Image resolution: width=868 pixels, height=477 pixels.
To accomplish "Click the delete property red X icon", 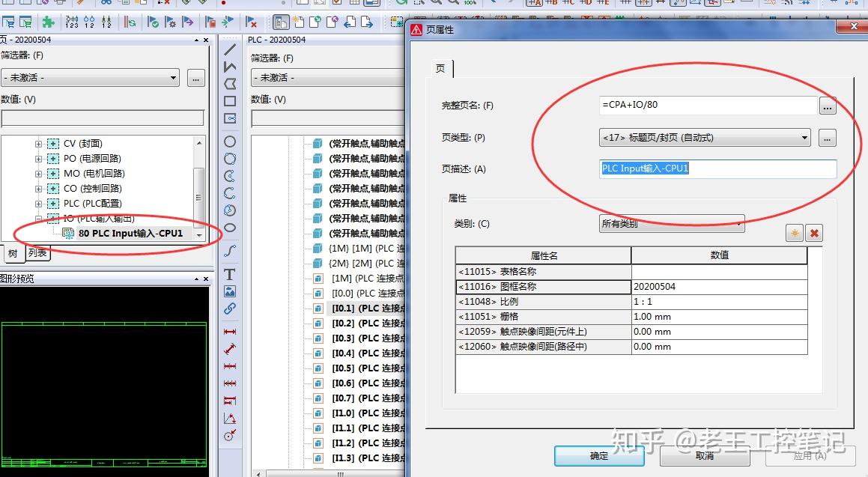I will (813, 233).
